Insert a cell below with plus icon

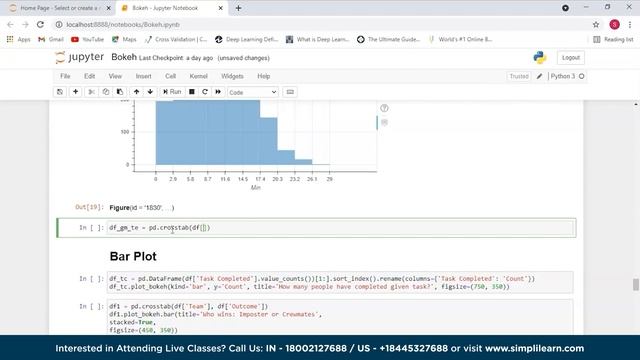tap(76, 92)
